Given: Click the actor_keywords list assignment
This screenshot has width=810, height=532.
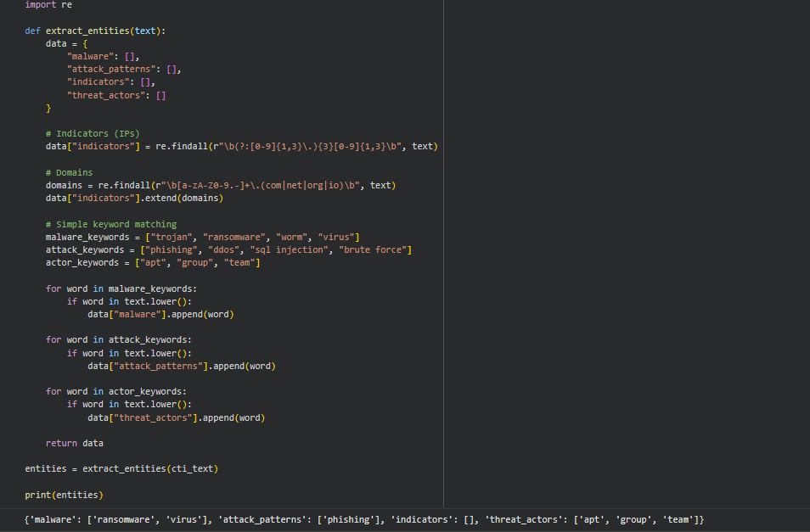Looking at the screenshot, I should coord(153,263).
